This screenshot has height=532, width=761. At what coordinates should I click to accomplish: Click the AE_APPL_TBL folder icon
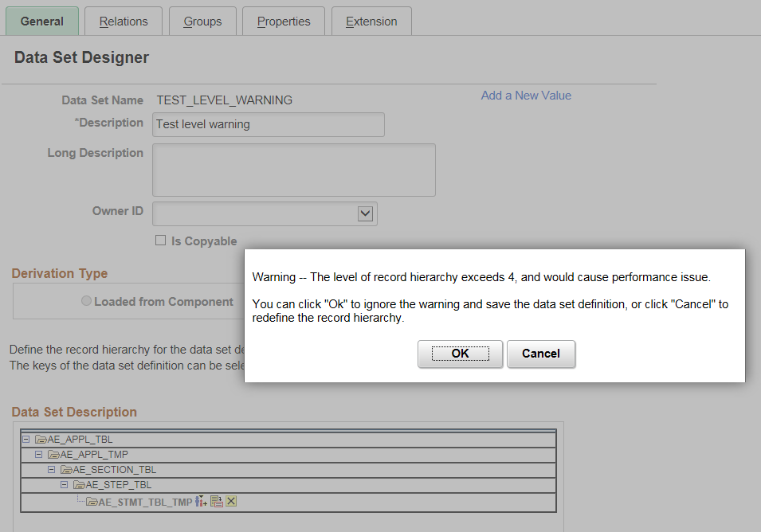[41, 439]
